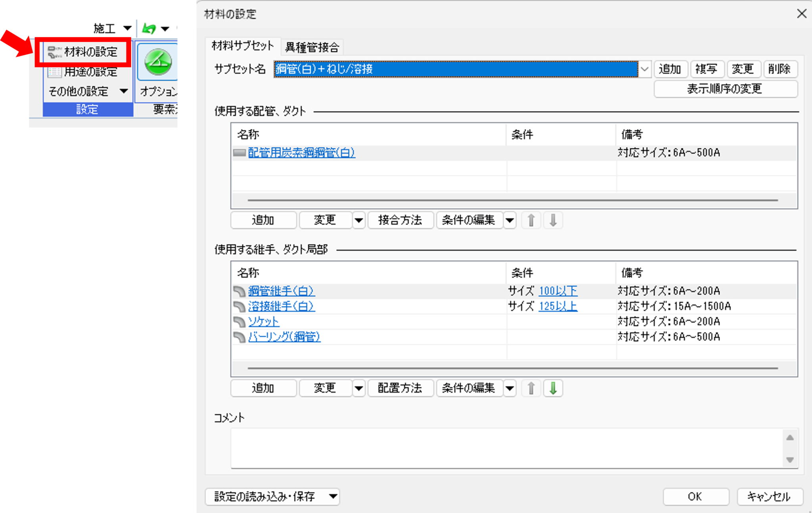Switch to the 異種管接合 tab

tap(312, 48)
